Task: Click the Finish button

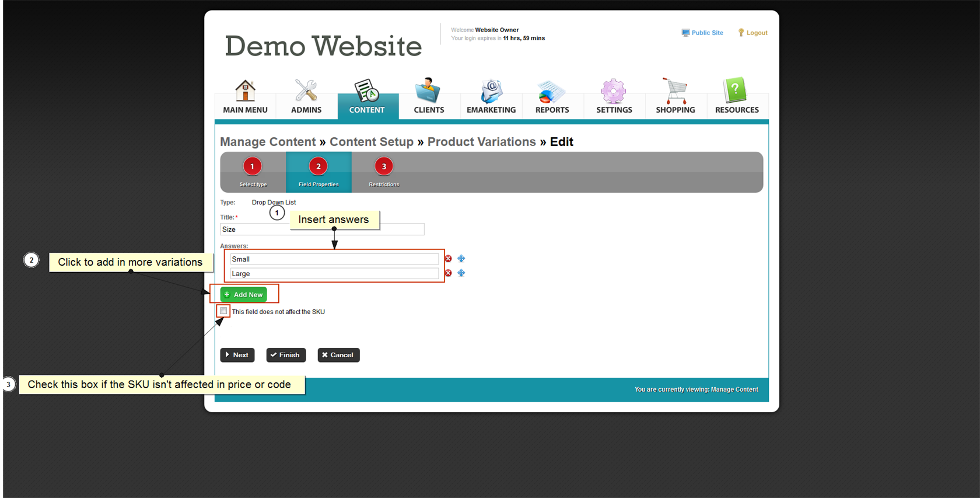Action: [x=286, y=355]
